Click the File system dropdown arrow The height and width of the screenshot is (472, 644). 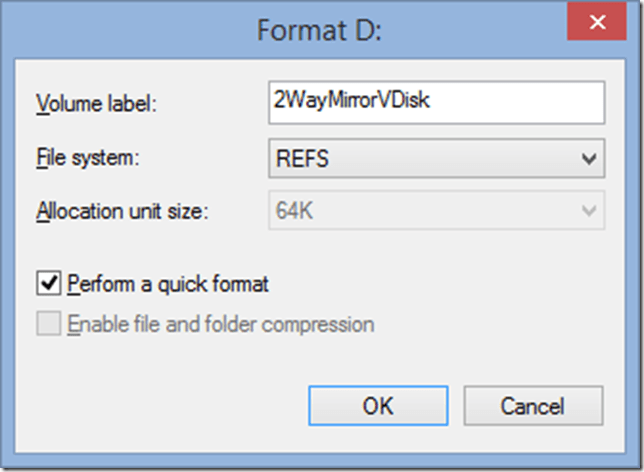click(x=590, y=157)
